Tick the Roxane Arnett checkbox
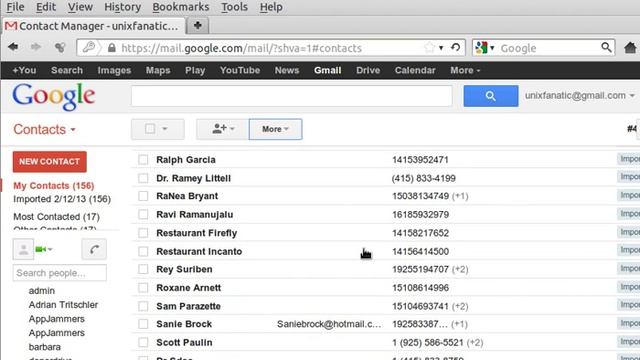The width and height of the screenshot is (640, 360). tap(143, 287)
